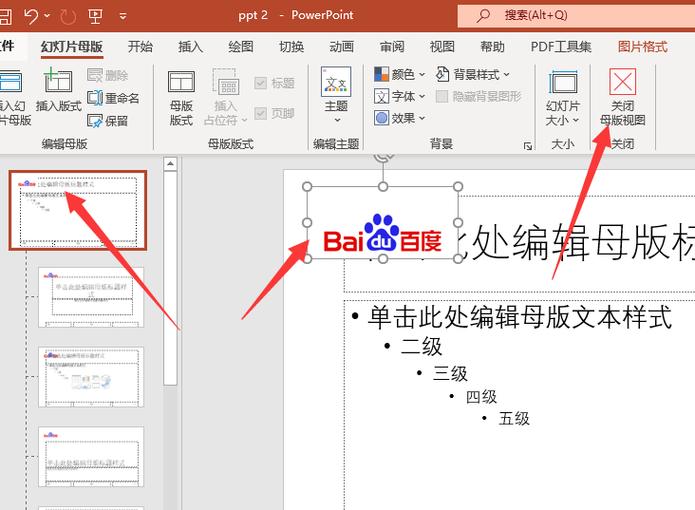This screenshot has height=510, width=695.
Task: Open the 背景样式 dropdown
Action: pos(472,74)
